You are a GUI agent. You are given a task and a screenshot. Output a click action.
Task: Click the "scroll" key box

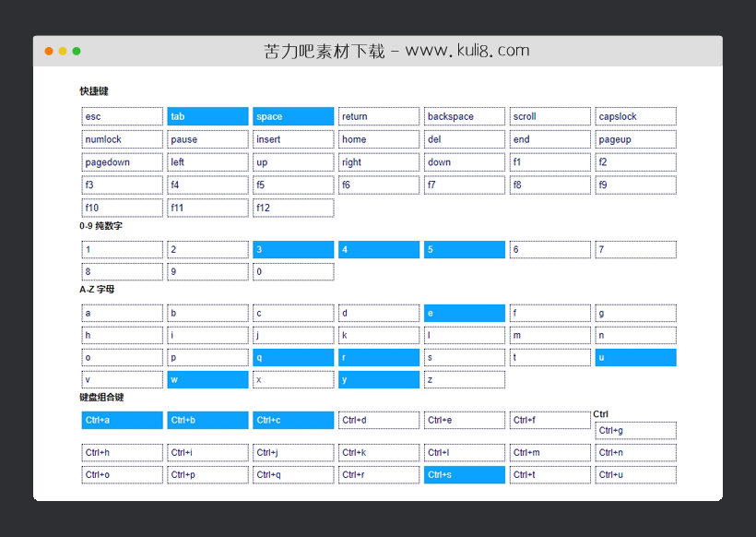[x=549, y=116]
